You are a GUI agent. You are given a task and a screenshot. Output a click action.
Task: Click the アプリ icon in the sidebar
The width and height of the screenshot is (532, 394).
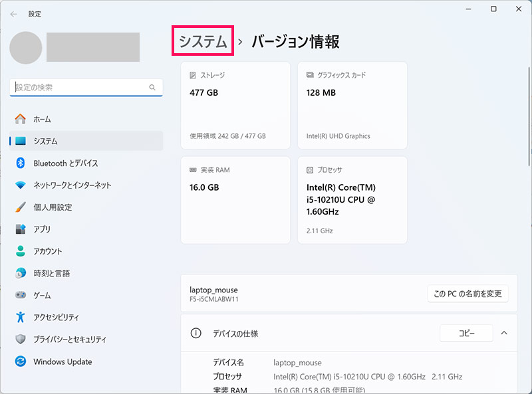click(x=21, y=229)
